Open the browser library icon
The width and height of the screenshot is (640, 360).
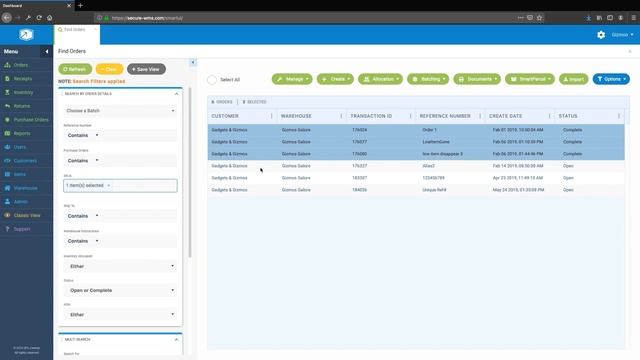pyautogui.click(x=599, y=18)
